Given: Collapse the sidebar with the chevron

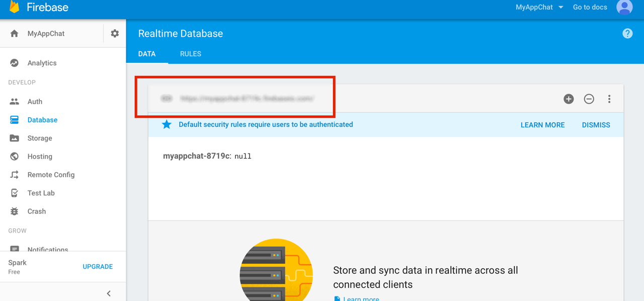Looking at the screenshot, I should click(x=109, y=293).
